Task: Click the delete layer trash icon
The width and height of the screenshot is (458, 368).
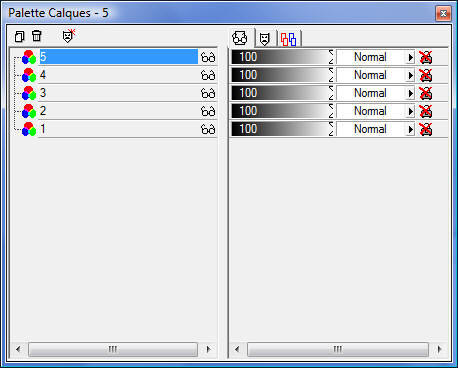Action: (37, 36)
